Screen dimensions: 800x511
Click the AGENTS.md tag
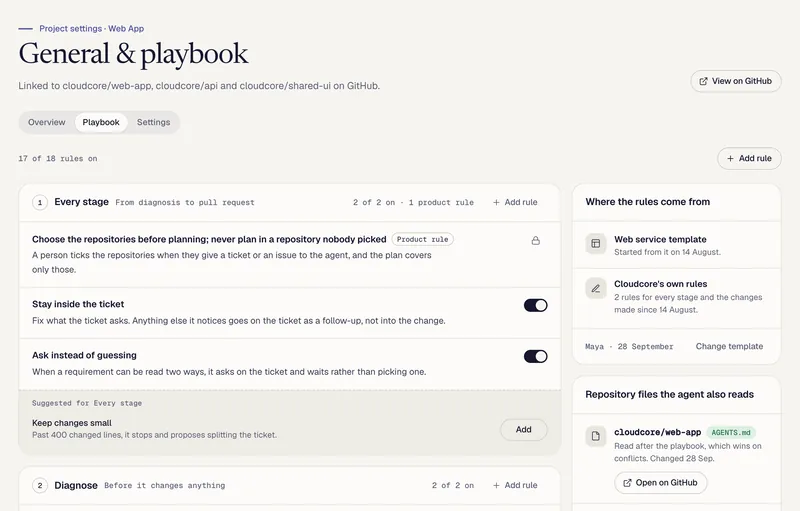pyautogui.click(x=731, y=432)
